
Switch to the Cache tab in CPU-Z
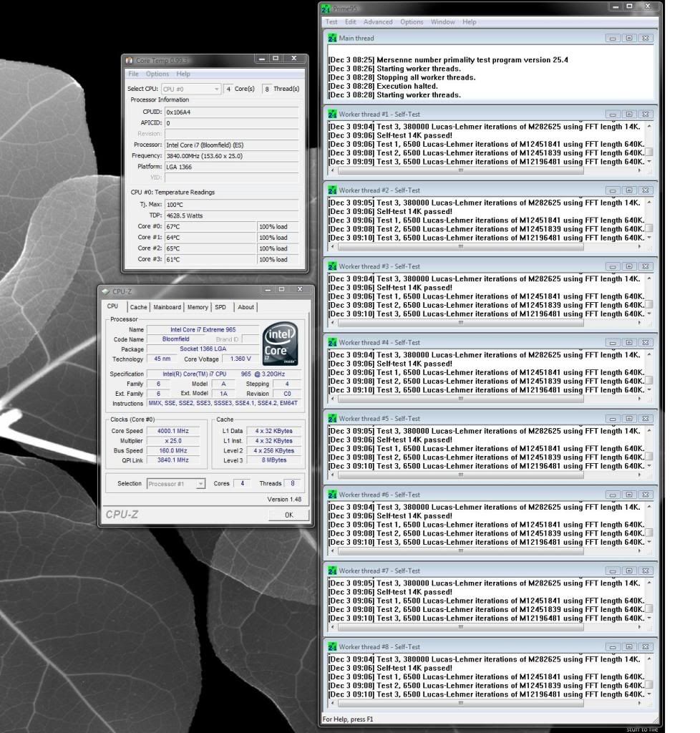click(x=138, y=307)
